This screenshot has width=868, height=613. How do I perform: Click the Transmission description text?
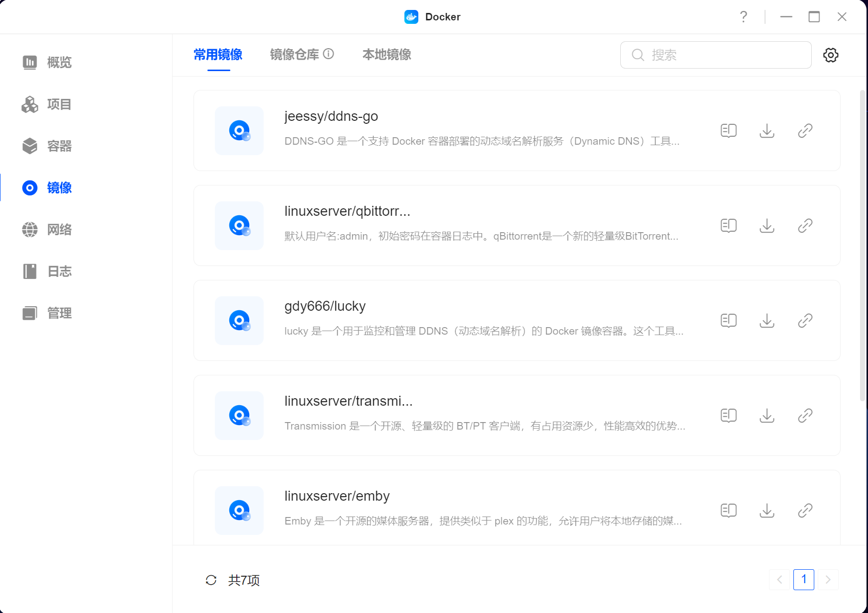coord(485,426)
